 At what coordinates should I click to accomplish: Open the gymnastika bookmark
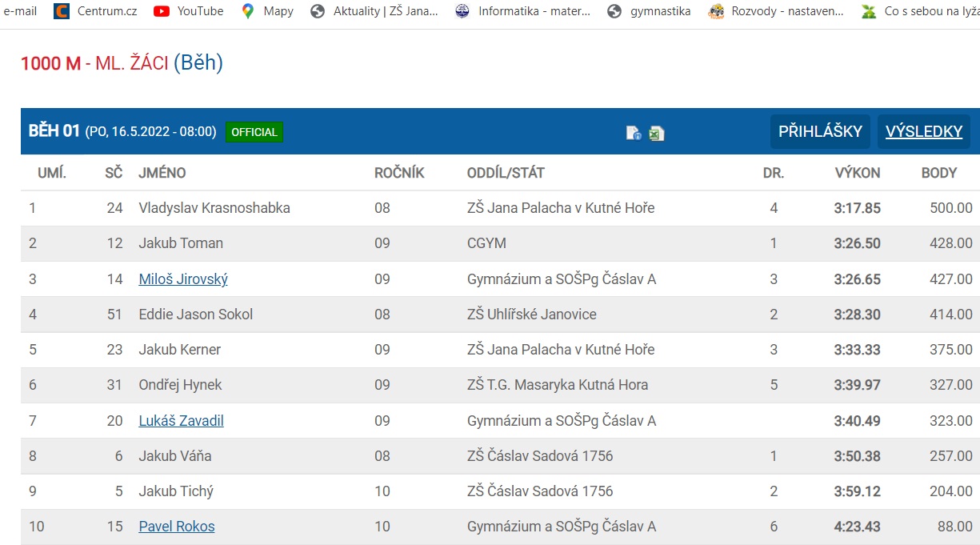tap(649, 11)
